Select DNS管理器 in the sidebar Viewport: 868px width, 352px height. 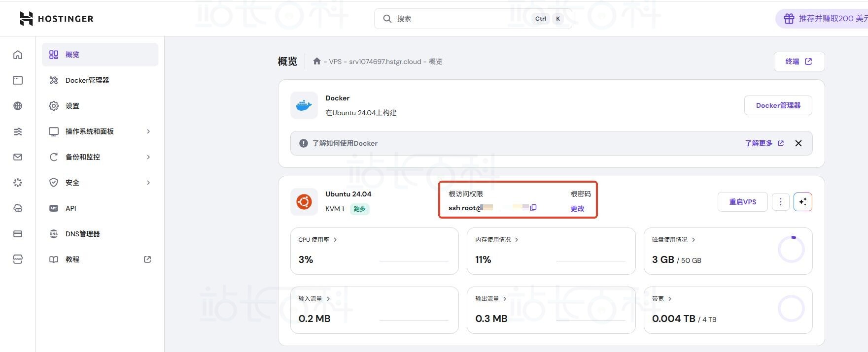coord(83,234)
